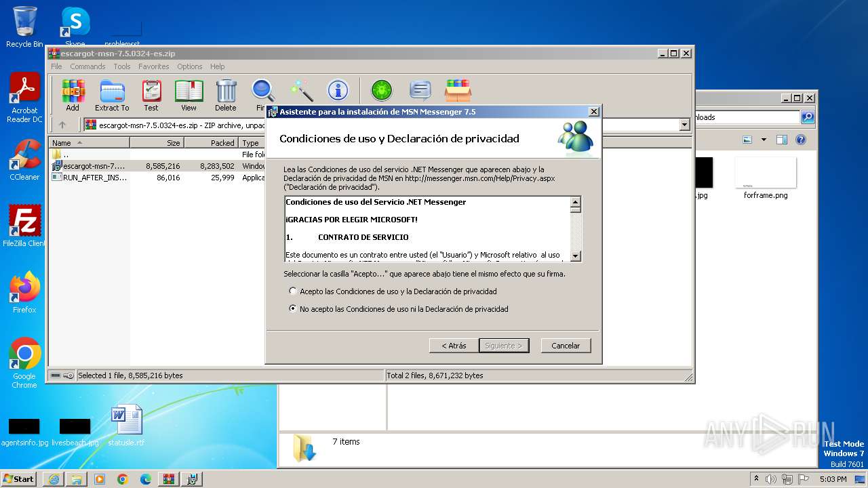Click the Explorer address bar field
Viewport: 868px width, 488px height.
pyautogui.click(x=746, y=117)
